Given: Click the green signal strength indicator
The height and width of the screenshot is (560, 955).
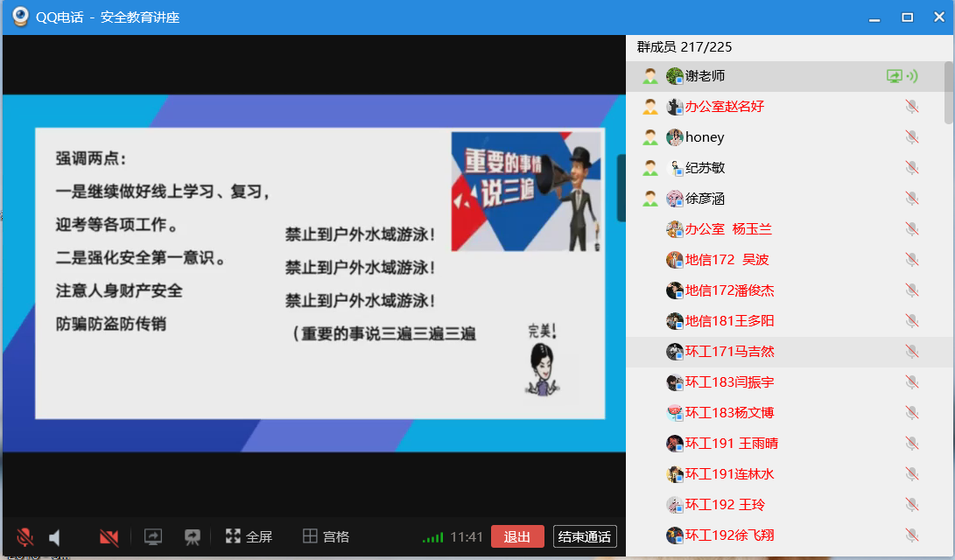Looking at the screenshot, I should click(x=432, y=537).
